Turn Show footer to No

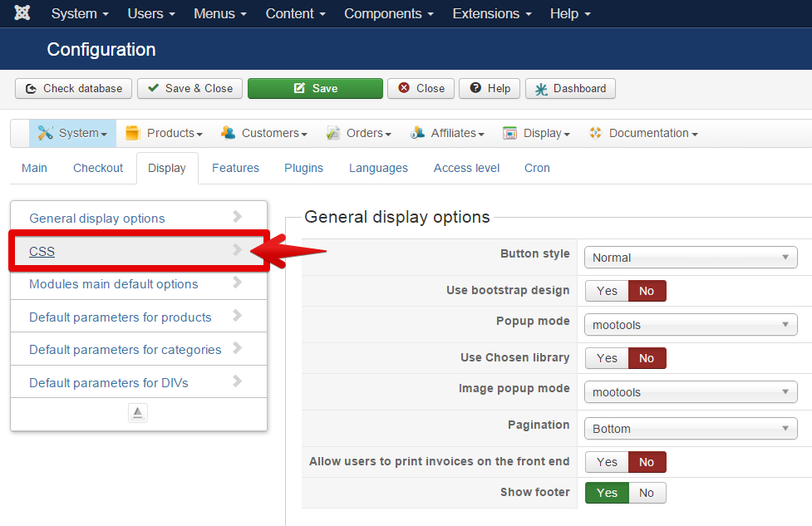(x=647, y=493)
